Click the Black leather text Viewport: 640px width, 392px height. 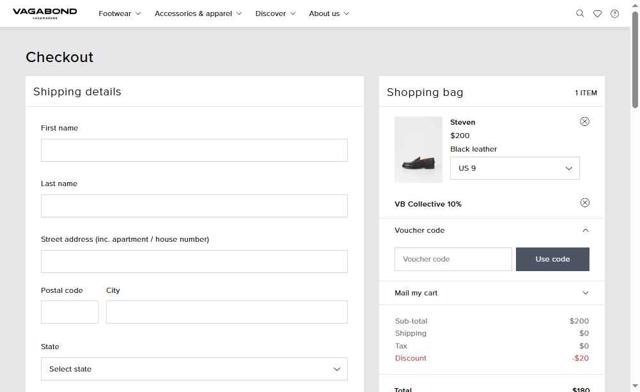(x=473, y=149)
